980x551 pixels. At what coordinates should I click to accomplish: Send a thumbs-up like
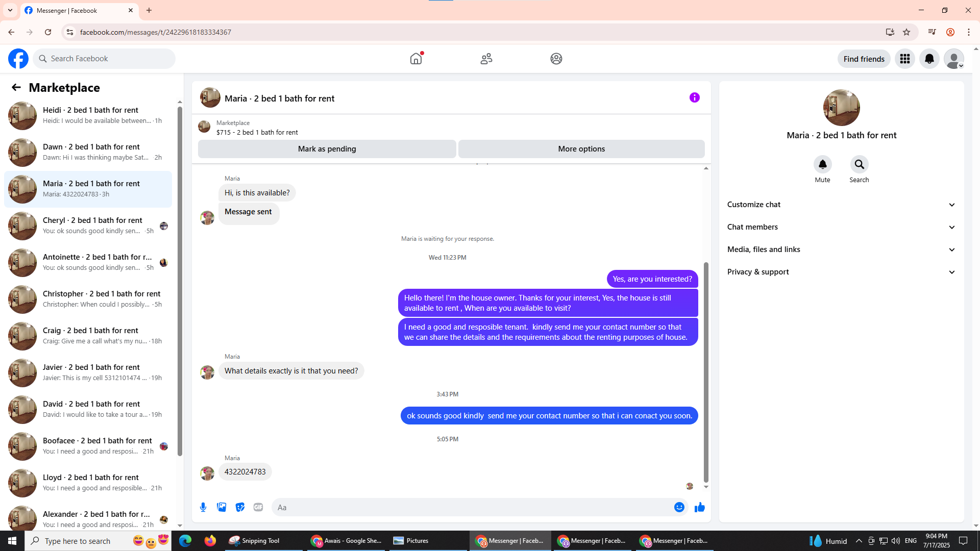click(x=699, y=507)
